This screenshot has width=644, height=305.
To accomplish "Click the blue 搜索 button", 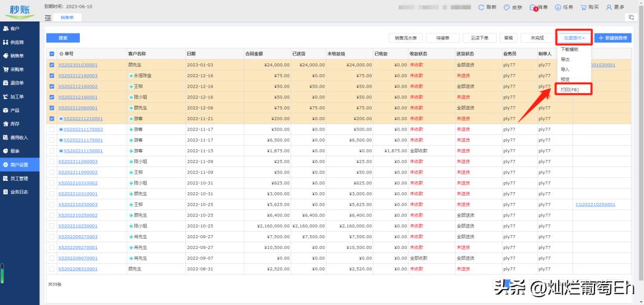I will coord(63,38).
